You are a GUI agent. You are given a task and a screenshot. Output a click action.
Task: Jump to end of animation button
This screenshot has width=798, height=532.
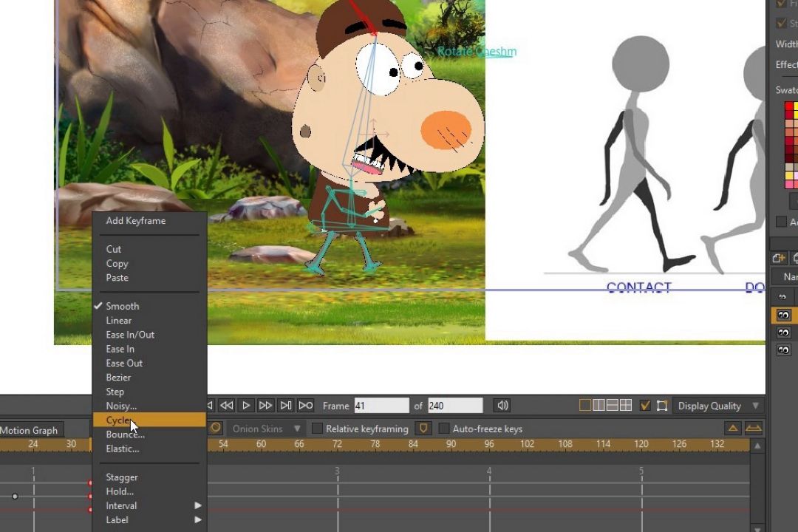click(306, 406)
